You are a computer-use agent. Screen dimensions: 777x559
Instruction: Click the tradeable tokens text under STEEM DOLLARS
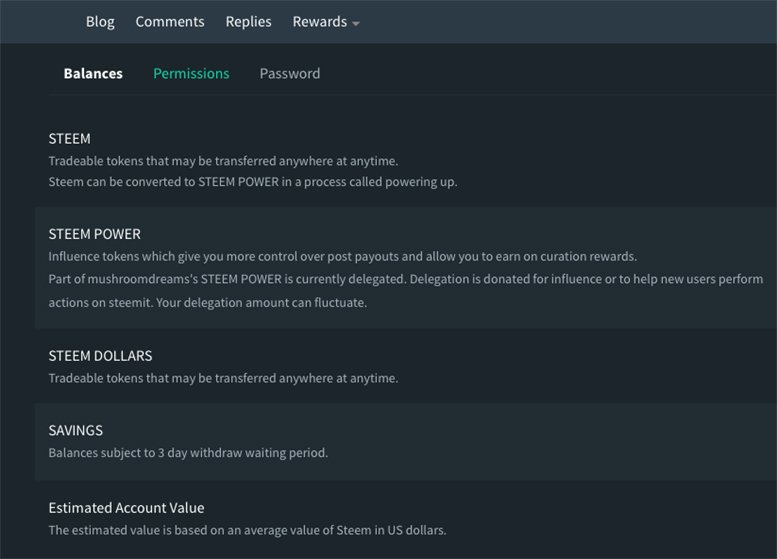coord(223,378)
